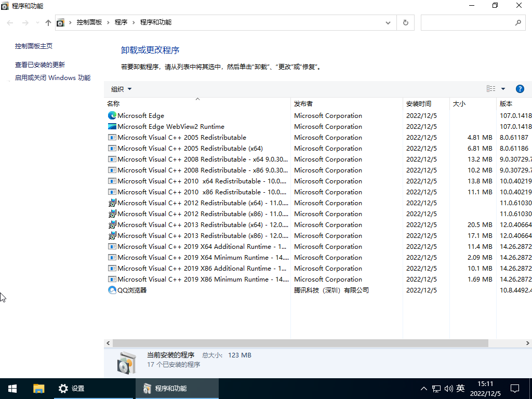Click horizontal scrollbar thumb
This screenshot has height=399, width=532.
(x=300, y=343)
